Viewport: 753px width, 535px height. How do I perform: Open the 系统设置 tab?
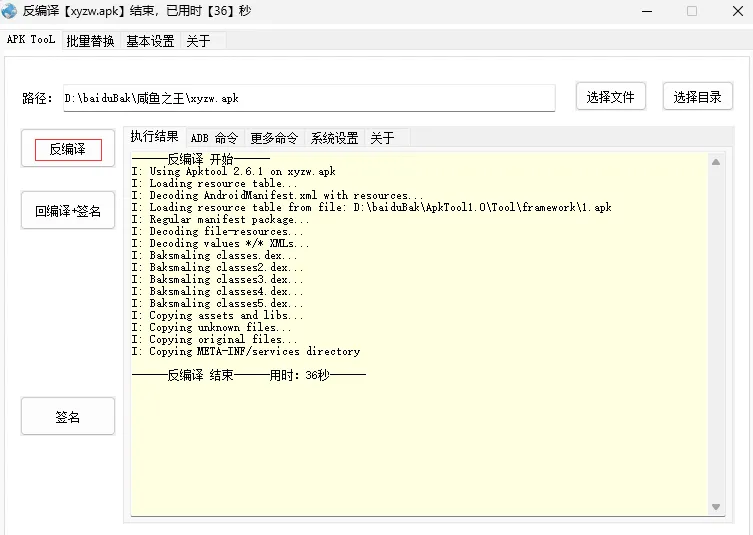(334, 138)
